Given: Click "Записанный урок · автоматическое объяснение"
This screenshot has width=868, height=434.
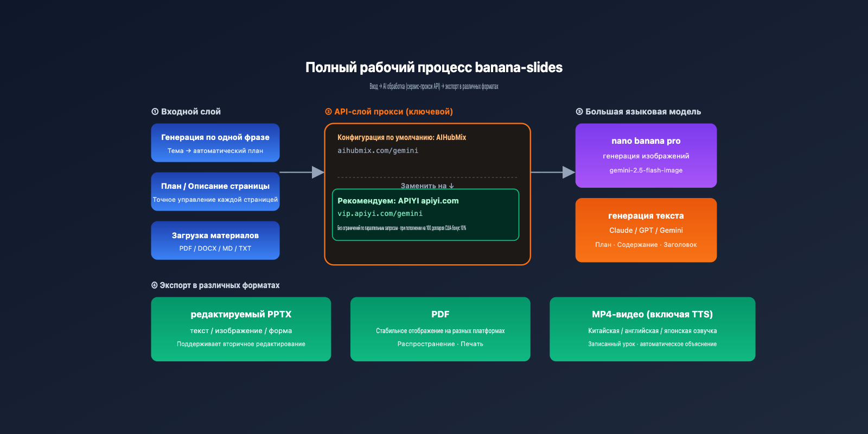Looking at the screenshot, I should click(x=653, y=344).
